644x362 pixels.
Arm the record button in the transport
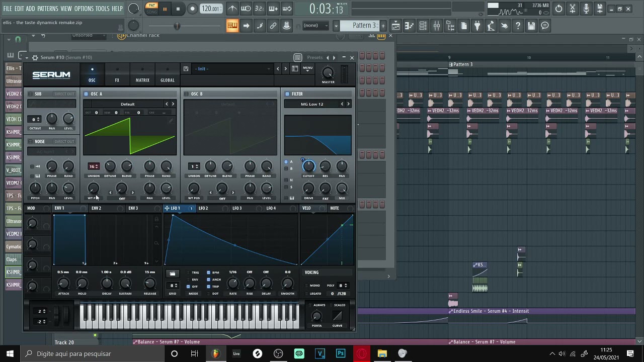192,9
